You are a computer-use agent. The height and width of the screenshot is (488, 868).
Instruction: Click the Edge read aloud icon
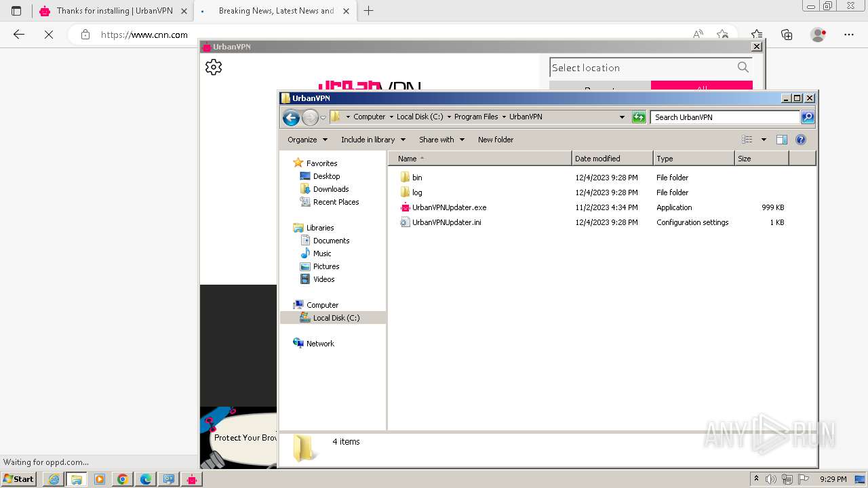[x=698, y=35]
